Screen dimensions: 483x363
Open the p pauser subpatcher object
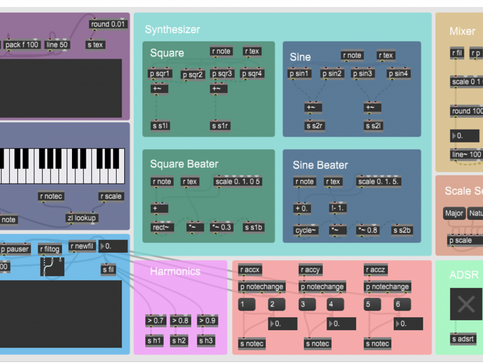(x=15, y=249)
